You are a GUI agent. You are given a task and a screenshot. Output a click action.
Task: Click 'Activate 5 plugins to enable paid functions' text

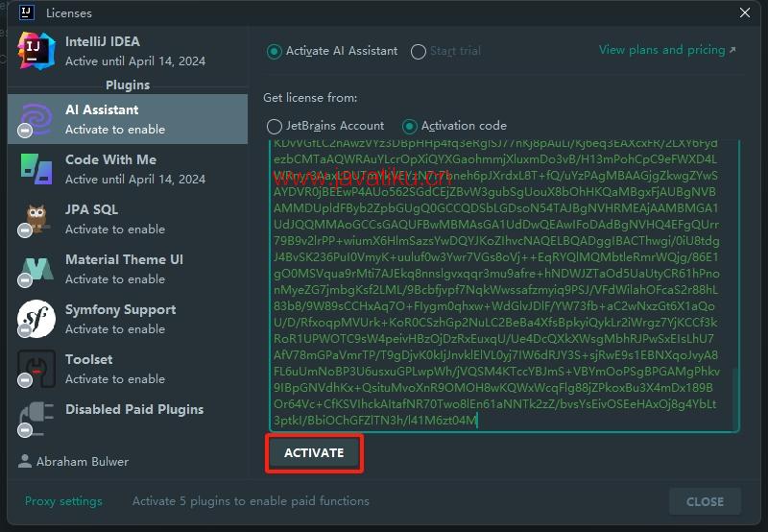tap(251, 501)
